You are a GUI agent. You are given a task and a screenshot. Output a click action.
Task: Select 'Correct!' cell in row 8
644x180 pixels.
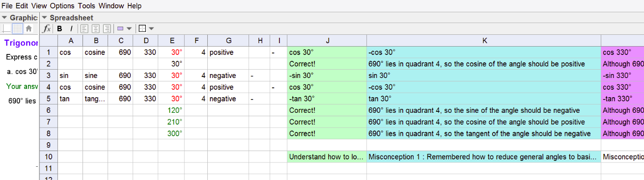coord(327,133)
